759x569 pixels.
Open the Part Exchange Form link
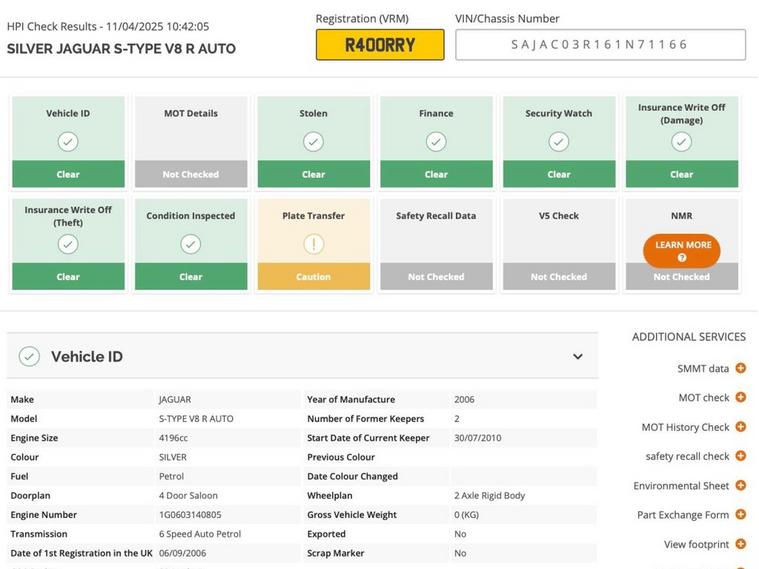[683, 515]
